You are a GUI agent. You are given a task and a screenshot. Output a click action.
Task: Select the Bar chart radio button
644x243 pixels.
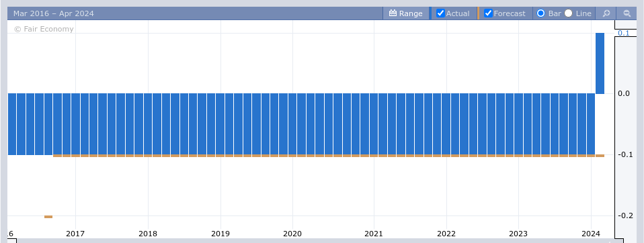point(541,13)
